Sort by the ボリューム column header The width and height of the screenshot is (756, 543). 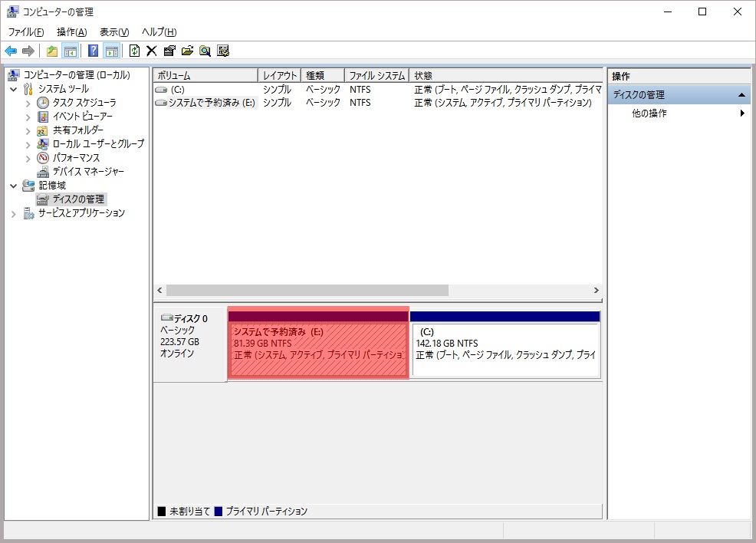click(x=206, y=76)
